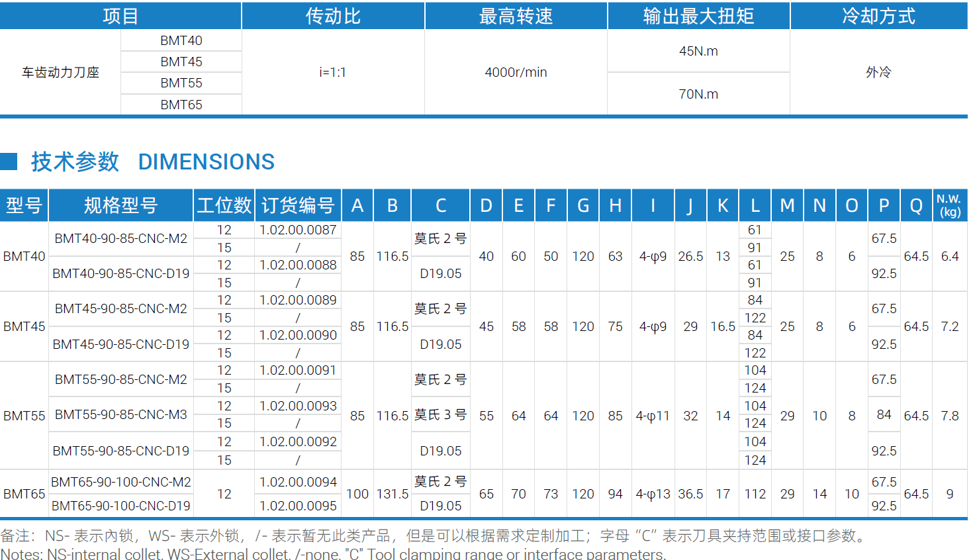Click the 规格型号 column header
The height and width of the screenshot is (560, 975).
[121, 205]
